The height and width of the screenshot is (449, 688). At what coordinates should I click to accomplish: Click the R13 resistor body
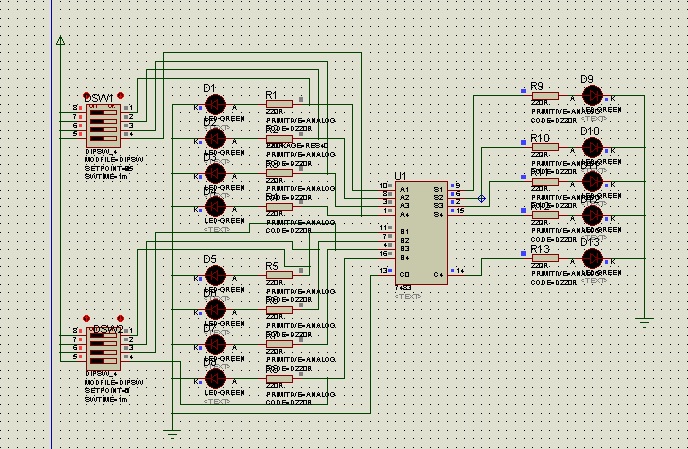tap(545, 258)
